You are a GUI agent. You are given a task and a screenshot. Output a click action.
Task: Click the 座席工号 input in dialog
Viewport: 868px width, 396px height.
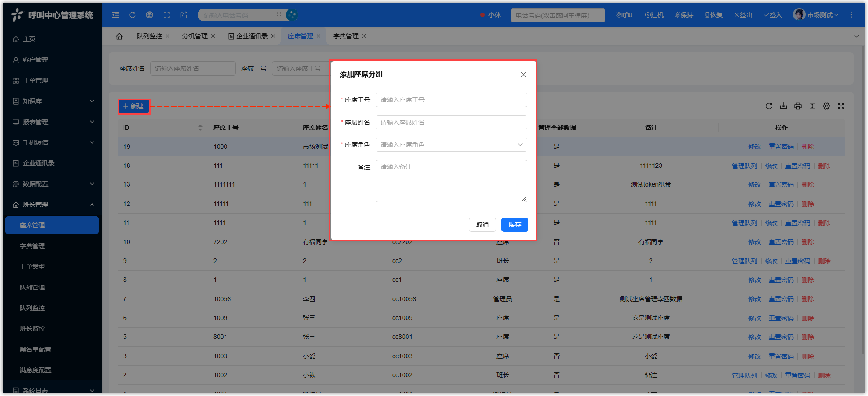coord(451,100)
